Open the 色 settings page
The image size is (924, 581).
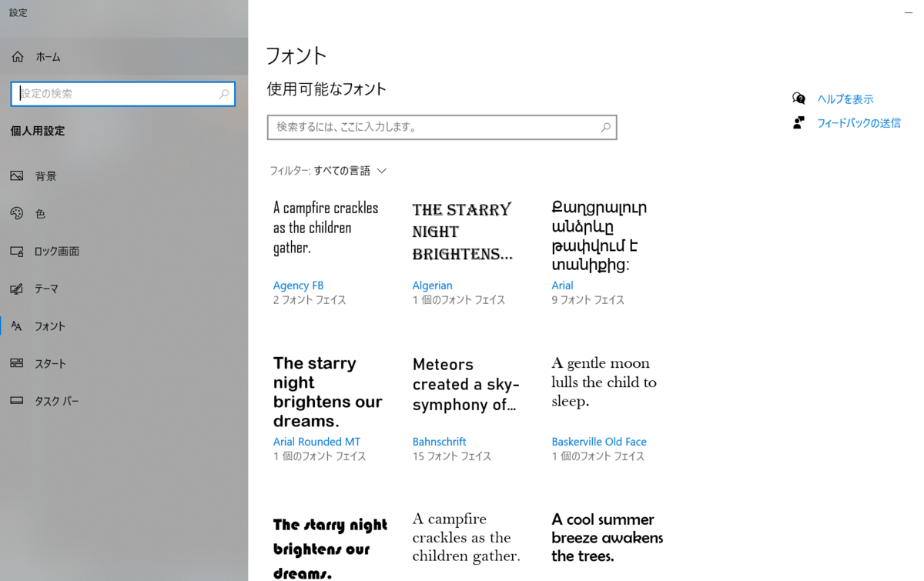click(x=124, y=214)
